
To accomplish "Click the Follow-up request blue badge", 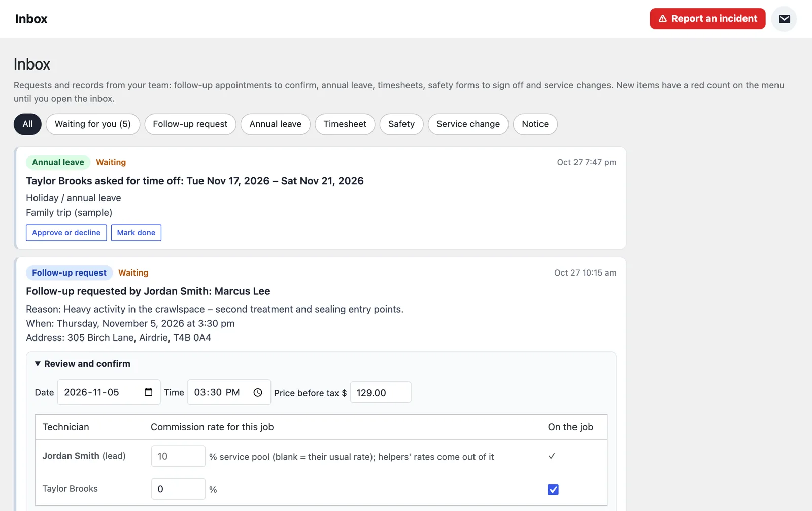I will pyautogui.click(x=70, y=272).
